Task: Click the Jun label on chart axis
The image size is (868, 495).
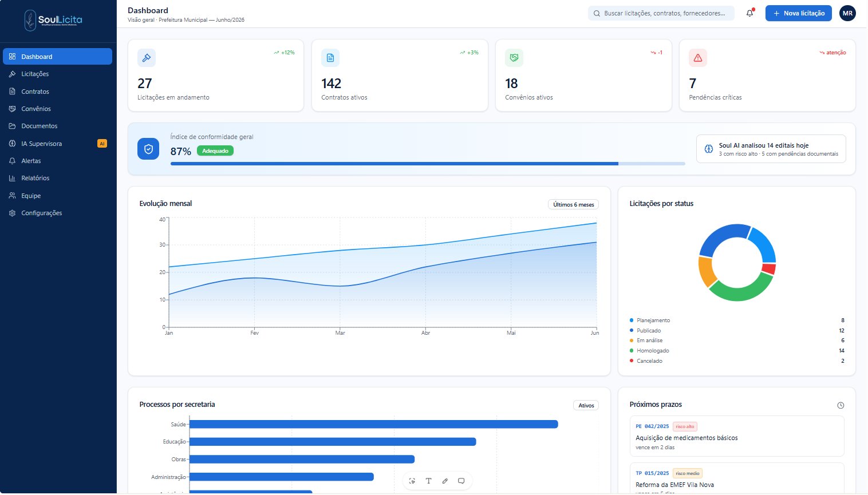Action: tap(595, 333)
